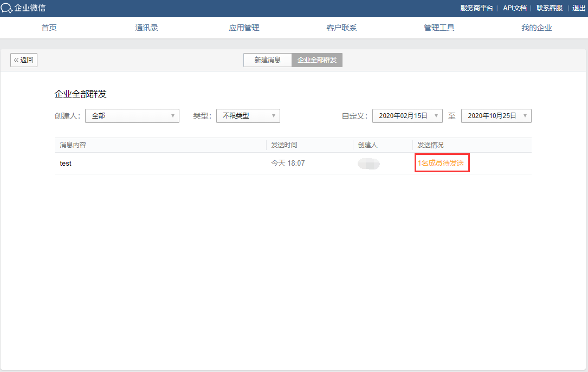The height and width of the screenshot is (372, 588).
Task: Open the 服务商平台 link
Action: [476, 8]
